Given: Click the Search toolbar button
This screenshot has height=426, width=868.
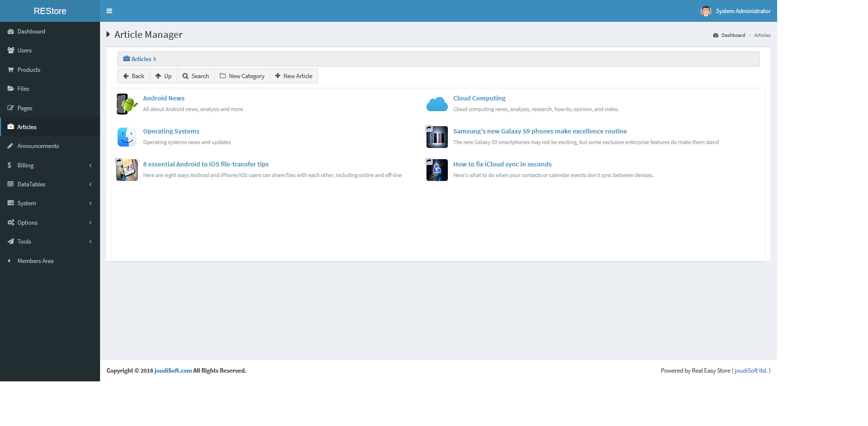Looking at the screenshot, I should (x=196, y=76).
